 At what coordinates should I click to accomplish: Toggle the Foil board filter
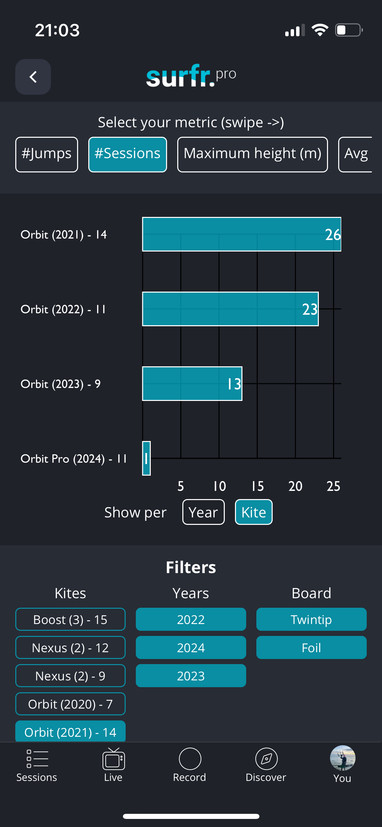311,647
